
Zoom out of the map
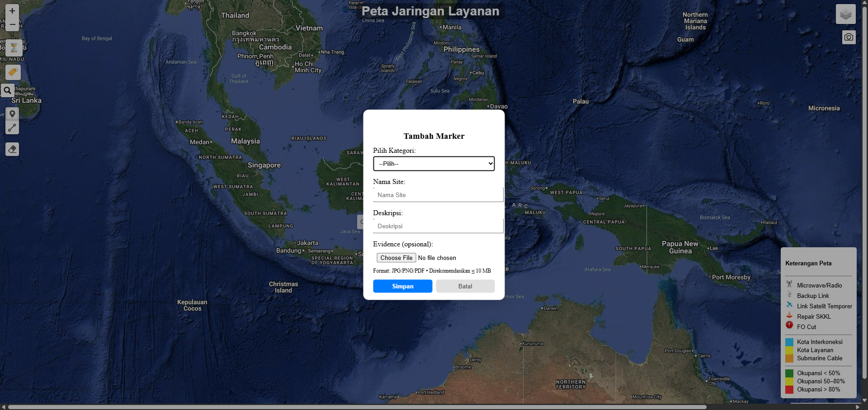[12, 24]
